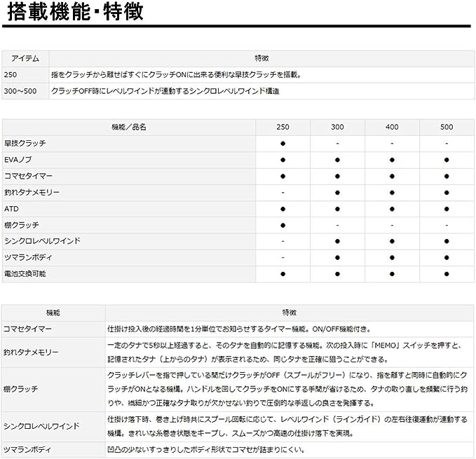Click the dot for ATD under 250
Screen dimensions: 476x459
[x=283, y=209]
